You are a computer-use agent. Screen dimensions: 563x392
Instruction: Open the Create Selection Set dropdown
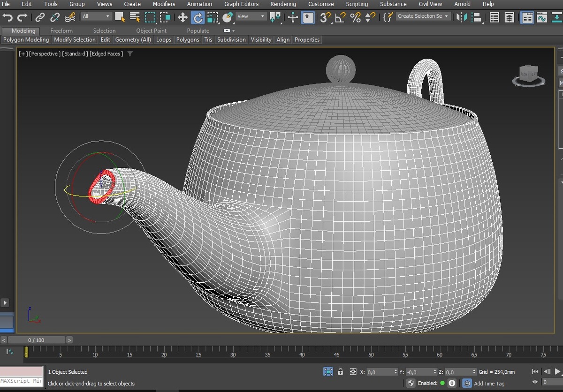[x=423, y=16]
